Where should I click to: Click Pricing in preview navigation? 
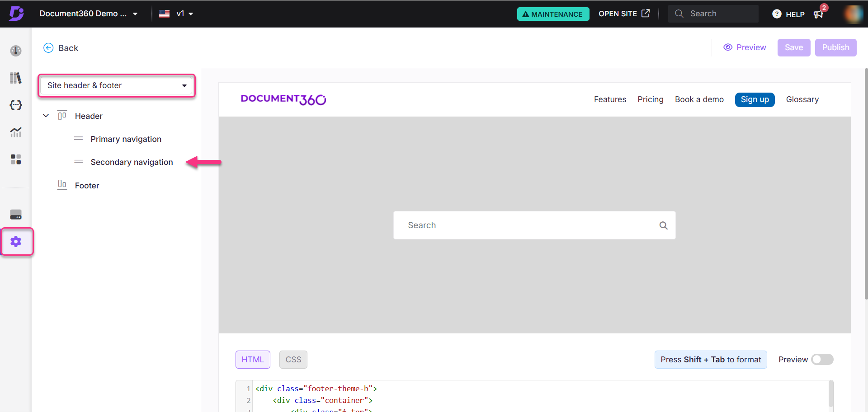(x=651, y=99)
